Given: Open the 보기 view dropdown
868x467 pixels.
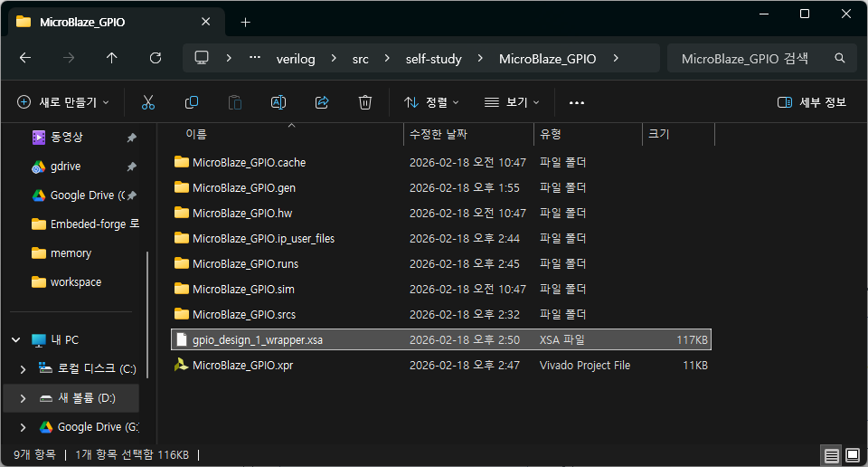Looking at the screenshot, I should 512,102.
